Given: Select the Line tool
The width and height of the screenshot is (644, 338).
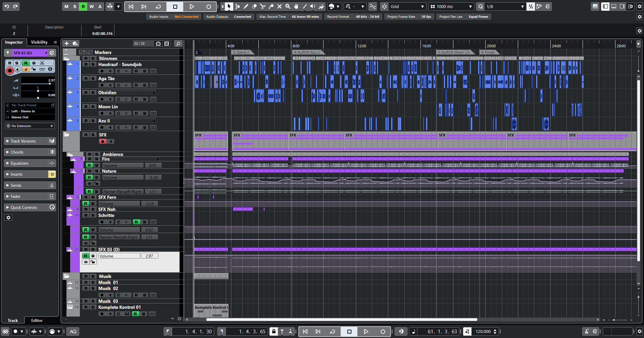Looking at the screenshot, I should [x=305, y=6].
